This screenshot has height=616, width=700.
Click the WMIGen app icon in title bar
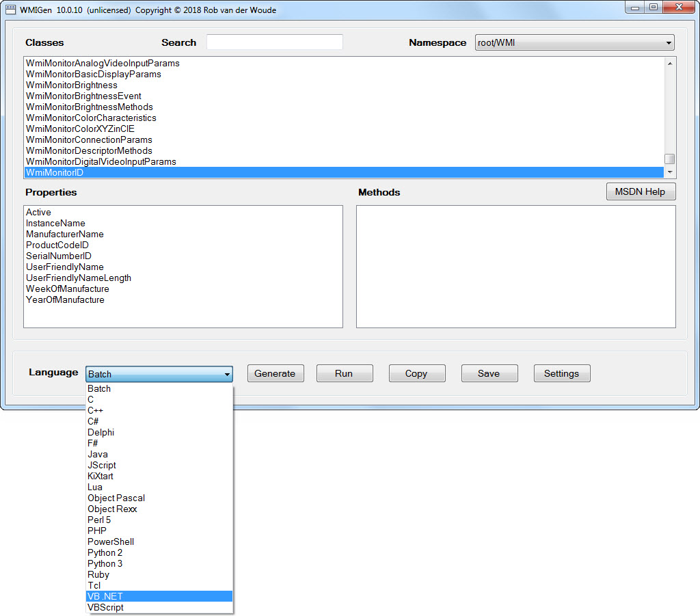click(11, 10)
